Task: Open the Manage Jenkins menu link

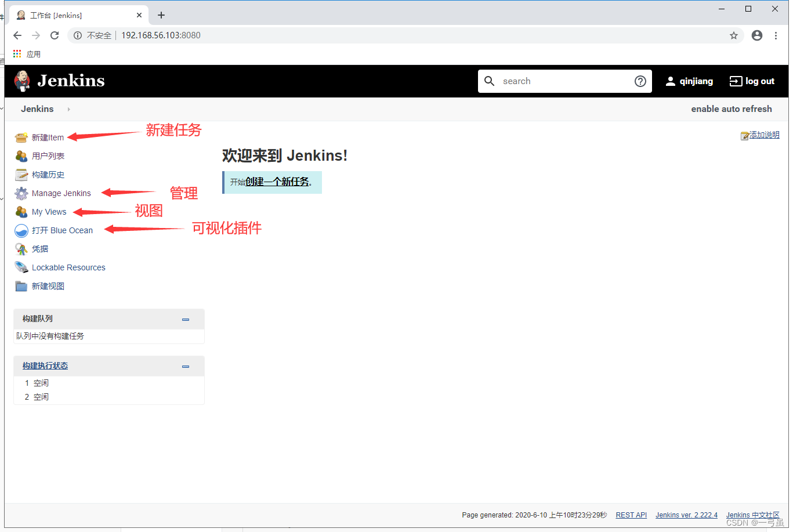Action: tap(61, 193)
